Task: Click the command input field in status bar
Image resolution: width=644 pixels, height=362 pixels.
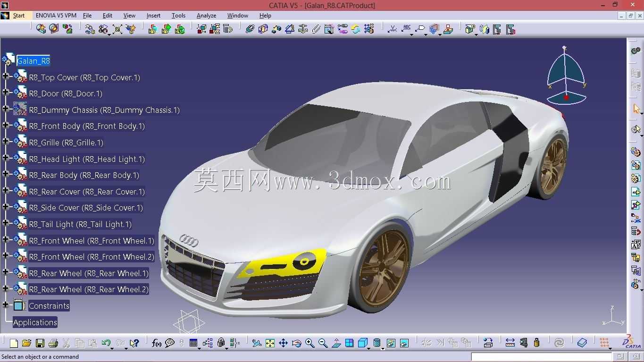Action: click(542, 357)
